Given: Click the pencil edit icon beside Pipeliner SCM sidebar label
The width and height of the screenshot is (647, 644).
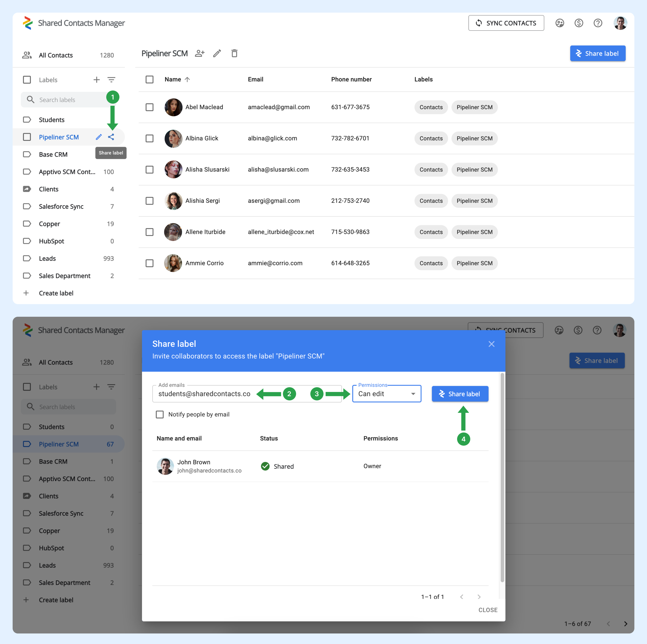Looking at the screenshot, I should tap(99, 137).
